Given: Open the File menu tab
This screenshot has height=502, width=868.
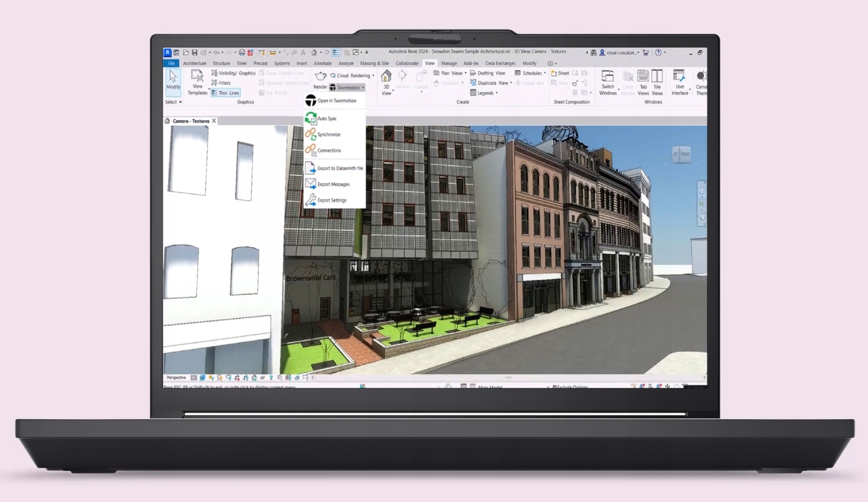Looking at the screenshot, I should tap(171, 63).
